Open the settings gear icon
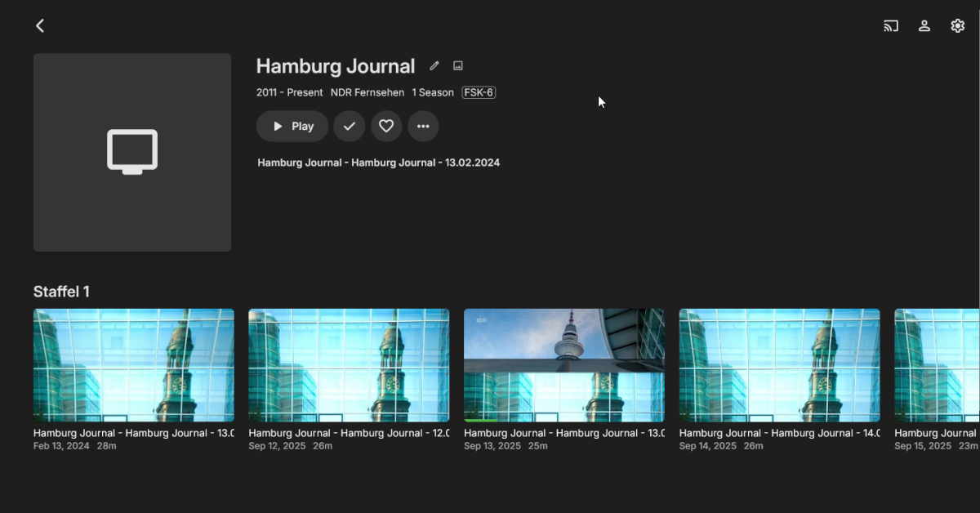Screen dimensions: 980x513 tap(958, 26)
